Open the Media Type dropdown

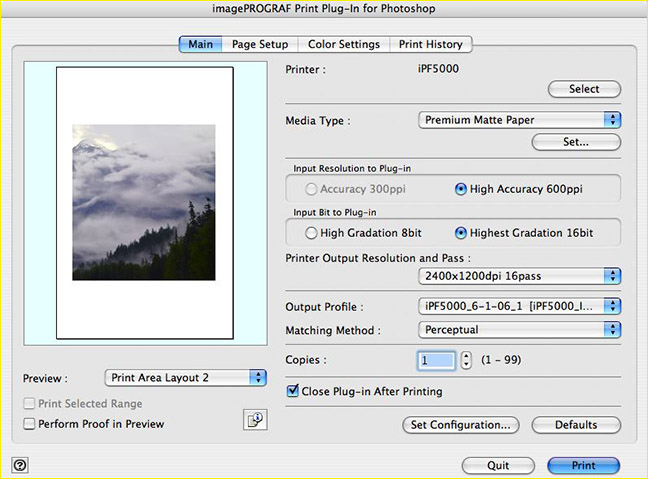[519, 120]
